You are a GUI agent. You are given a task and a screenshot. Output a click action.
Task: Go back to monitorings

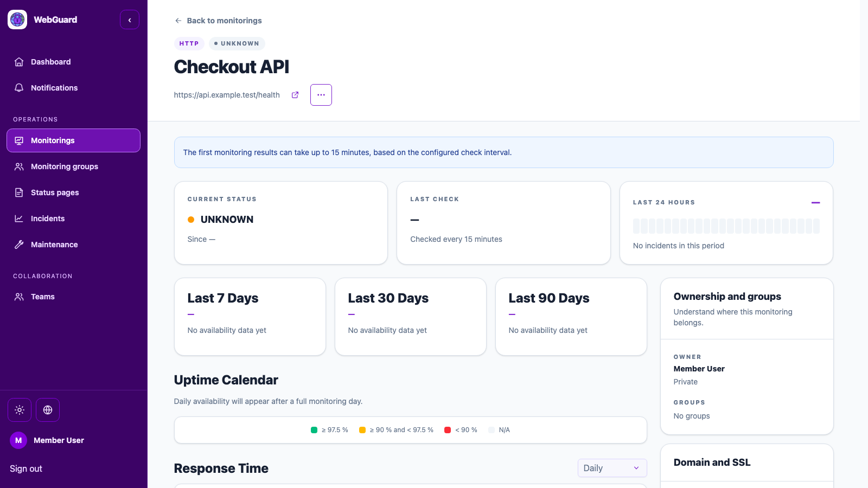218,21
